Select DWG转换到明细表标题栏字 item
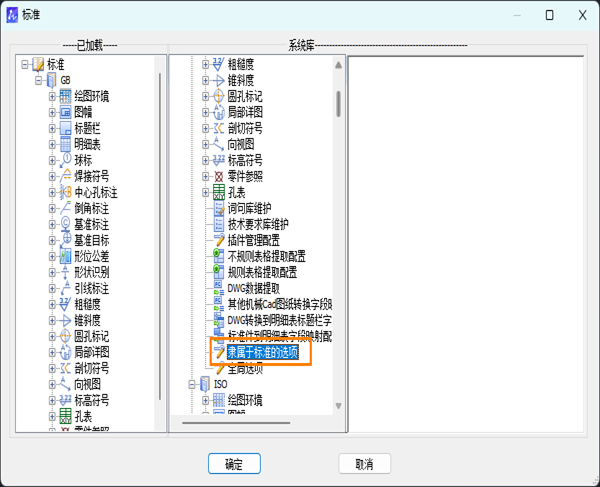Viewport: 600px width, 487px height. 280,321
